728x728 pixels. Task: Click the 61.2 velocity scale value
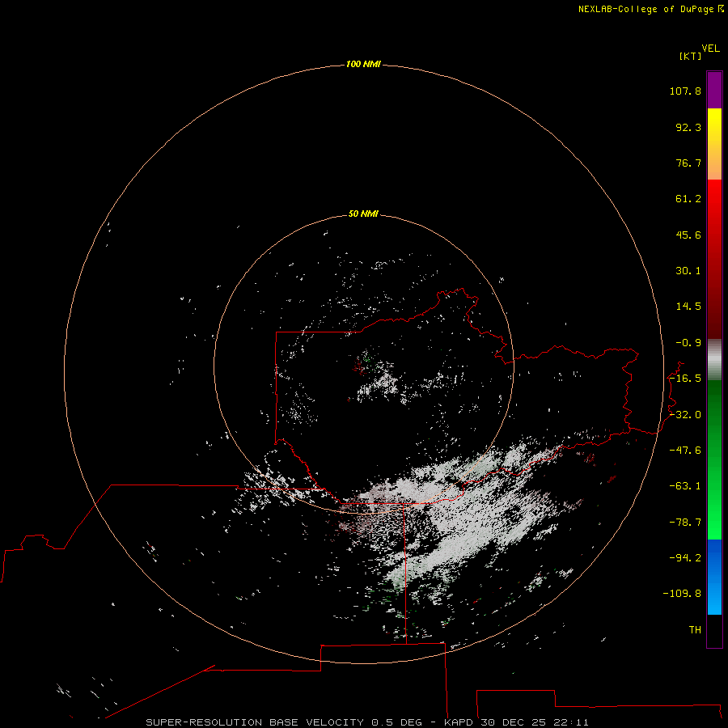tap(688, 199)
